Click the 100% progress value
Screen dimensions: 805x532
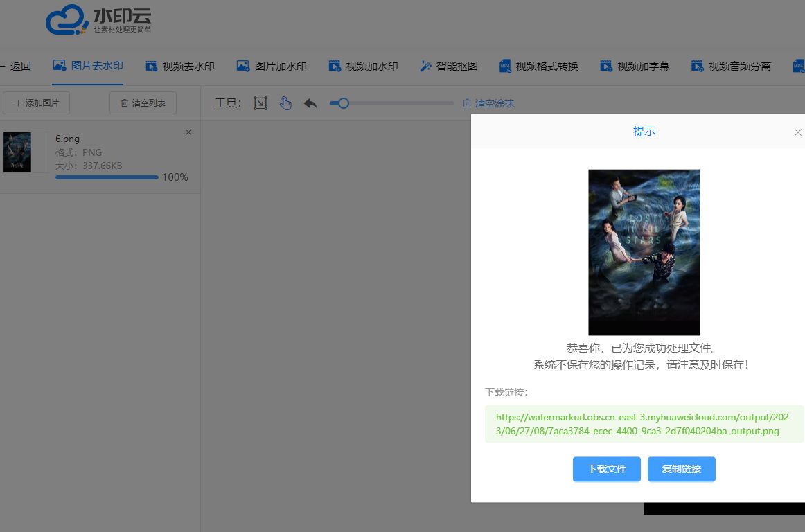point(175,177)
